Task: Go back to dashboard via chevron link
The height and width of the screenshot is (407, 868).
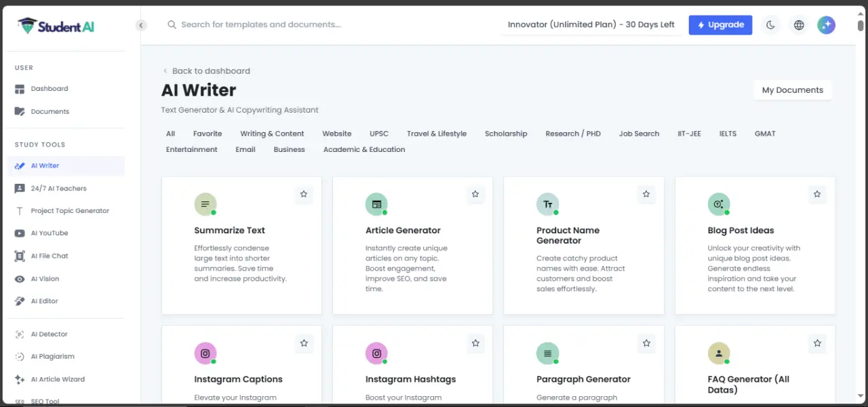Action: 206,71
